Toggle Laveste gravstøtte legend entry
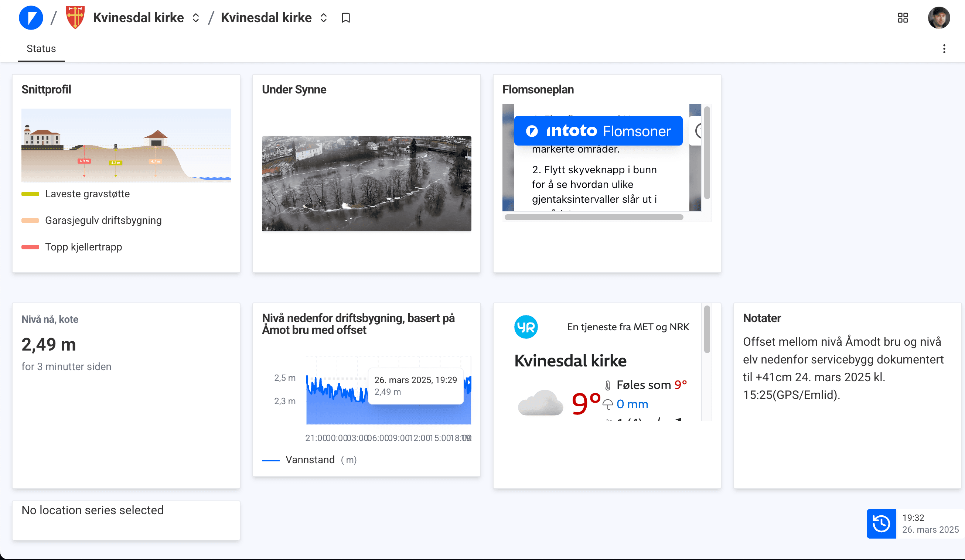The image size is (965, 560). [x=87, y=194]
